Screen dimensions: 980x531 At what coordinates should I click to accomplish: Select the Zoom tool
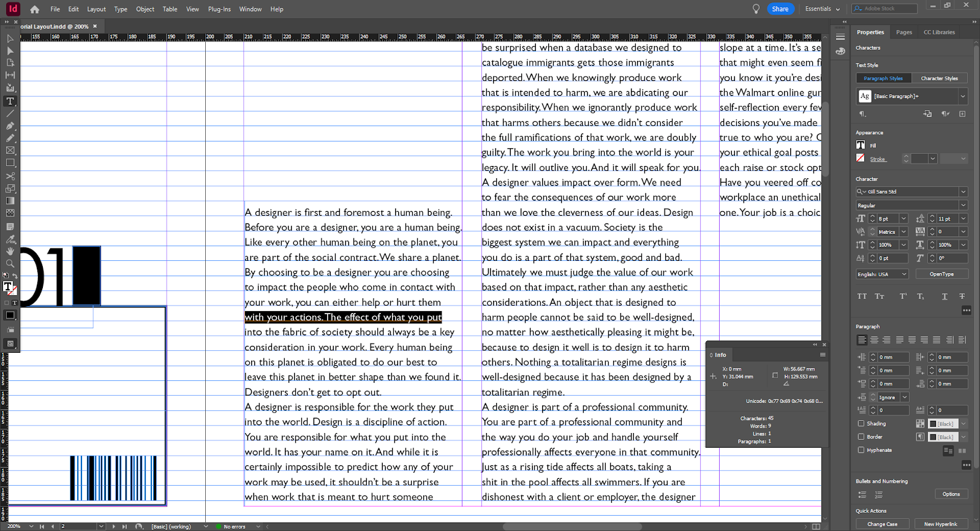[x=10, y=263]
